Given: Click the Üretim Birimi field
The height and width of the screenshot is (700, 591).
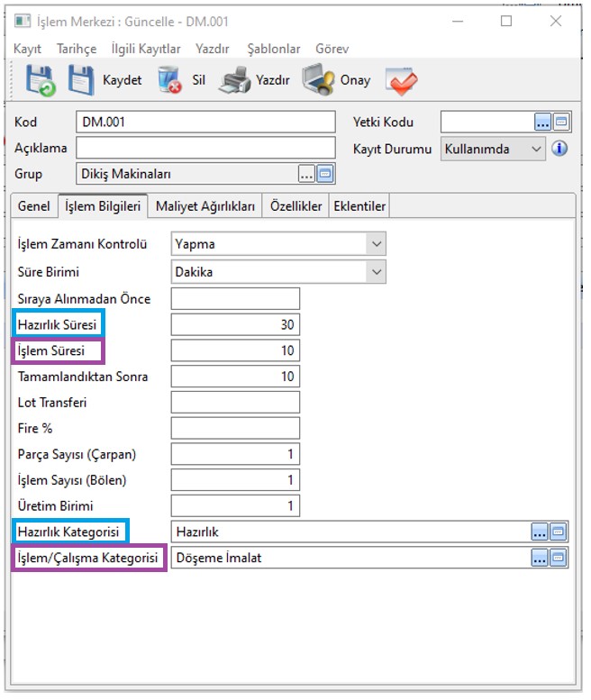Looking at the screenshot, I should [235, 505].
